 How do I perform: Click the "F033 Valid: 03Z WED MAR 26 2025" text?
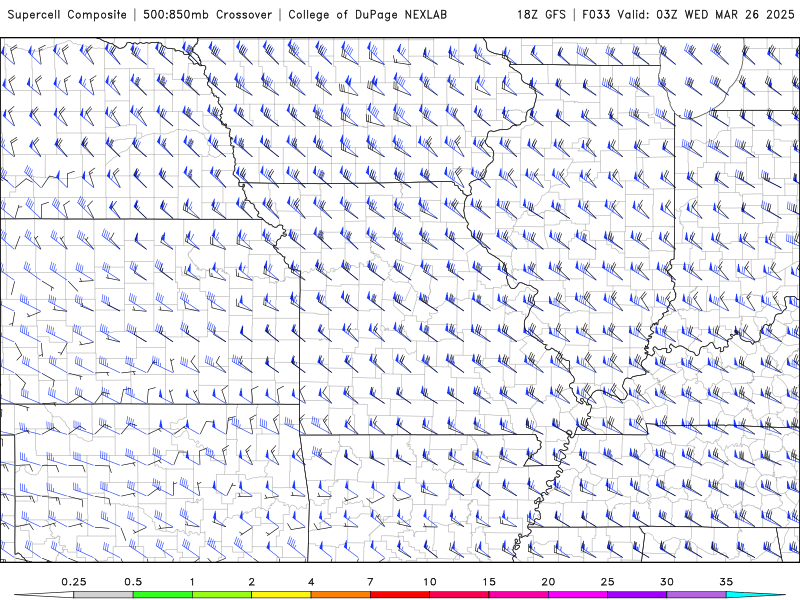tap(688, 15)
